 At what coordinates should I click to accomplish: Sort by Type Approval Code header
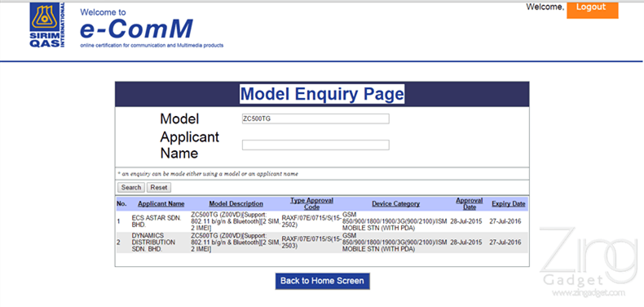click(311, 203)
